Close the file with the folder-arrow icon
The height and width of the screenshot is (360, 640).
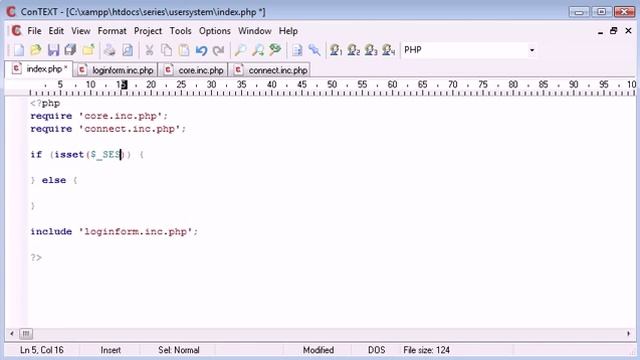click(89, 50)
